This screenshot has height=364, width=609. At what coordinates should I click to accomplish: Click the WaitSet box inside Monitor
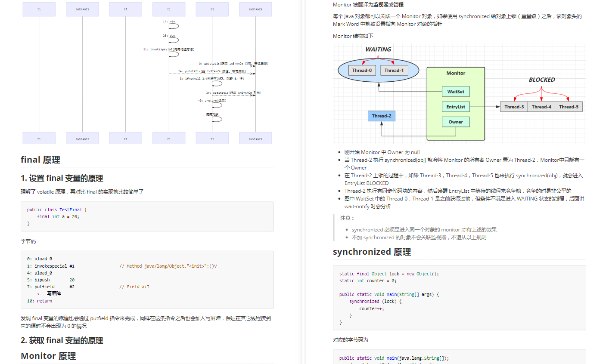tap(456, 91)
